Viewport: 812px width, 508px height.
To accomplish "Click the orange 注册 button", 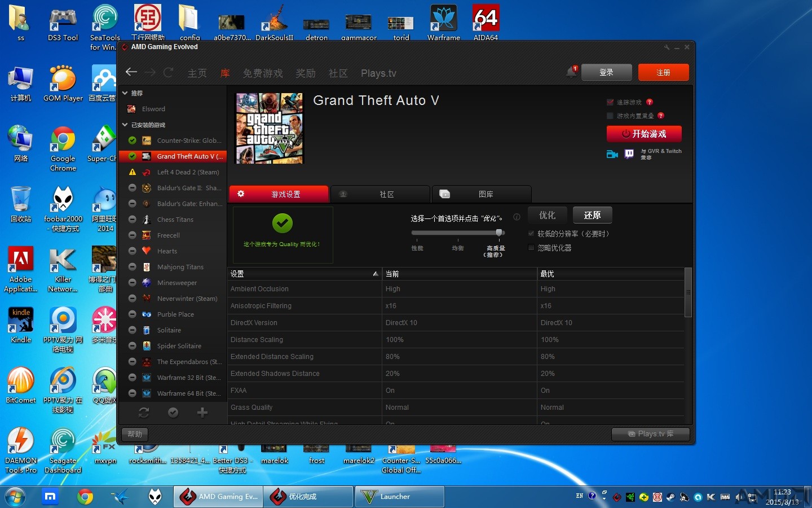I will point(664,72).
